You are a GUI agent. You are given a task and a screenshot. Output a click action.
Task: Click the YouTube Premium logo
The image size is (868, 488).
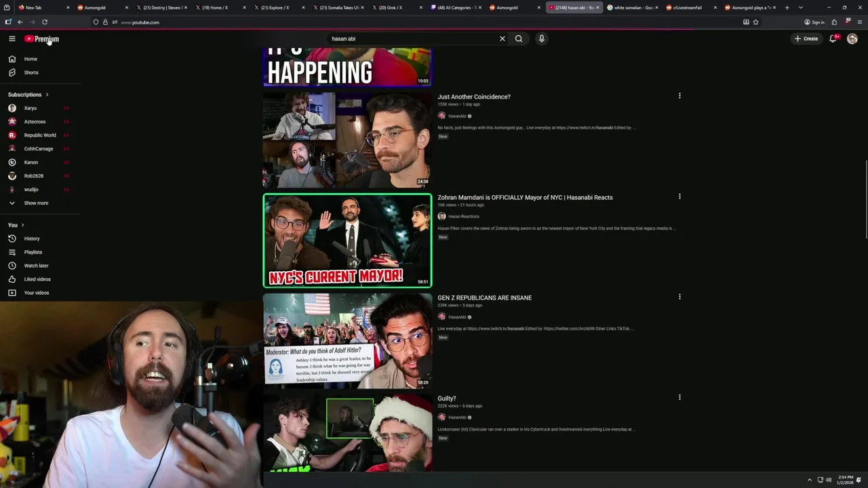click(42, 39)
